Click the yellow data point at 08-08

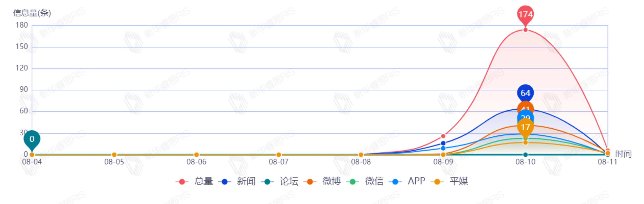click(361, 155)
